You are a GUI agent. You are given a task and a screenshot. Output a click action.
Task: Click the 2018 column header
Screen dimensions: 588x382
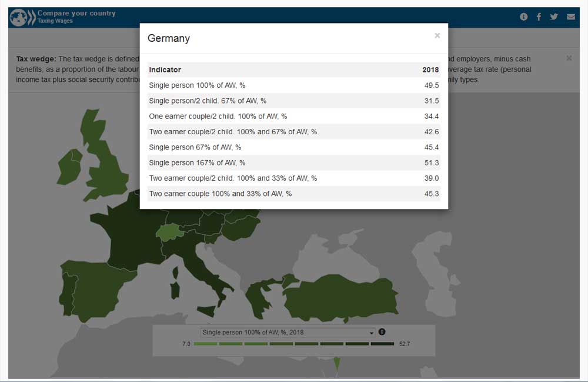tap(430, 70)
